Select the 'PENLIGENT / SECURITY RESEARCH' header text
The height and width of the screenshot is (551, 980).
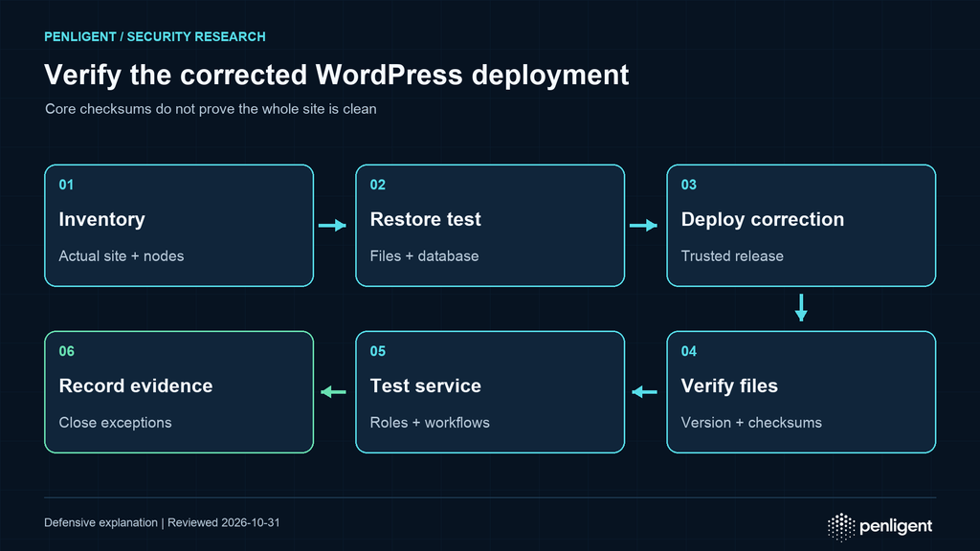pyautogui.click(x=155, y=37)
